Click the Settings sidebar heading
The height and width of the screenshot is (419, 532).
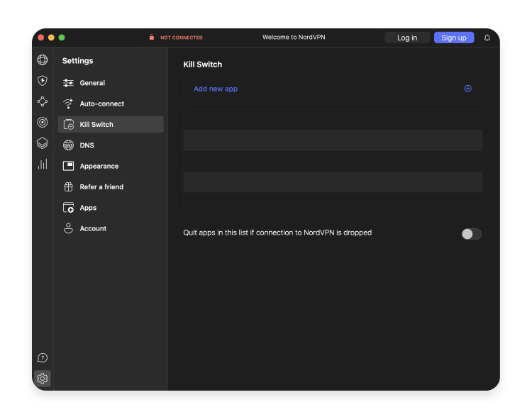[77, 61]
